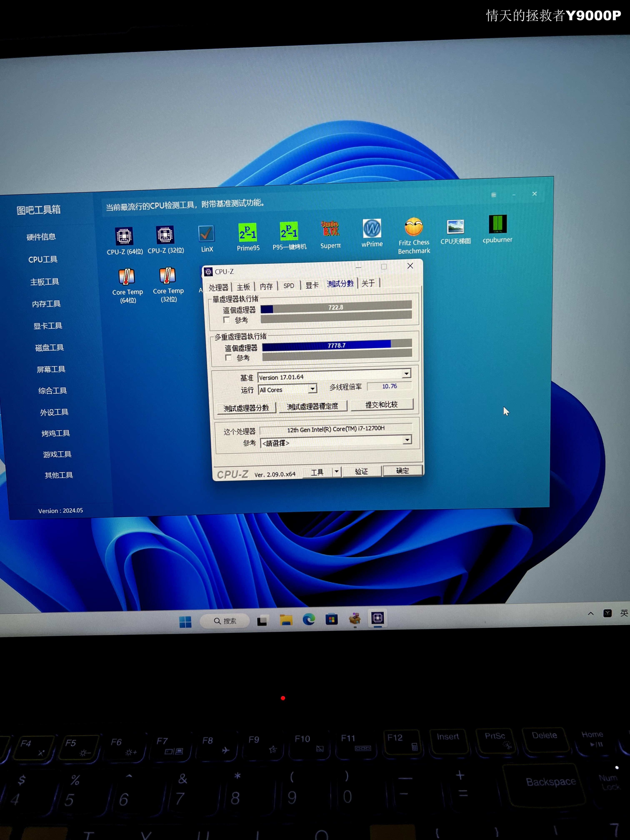The height and width of the screenshot is (840, 630).
Task: Enable multi-thread 參考 checkbox
Action: (x=229, y=358)
